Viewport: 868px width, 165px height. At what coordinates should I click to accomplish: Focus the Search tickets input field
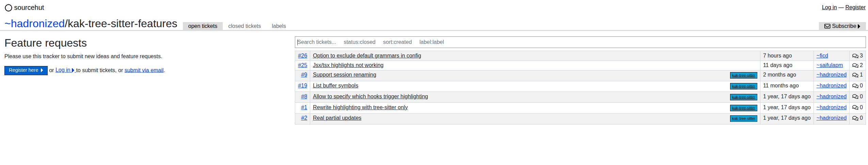click(x=580, y=42)
